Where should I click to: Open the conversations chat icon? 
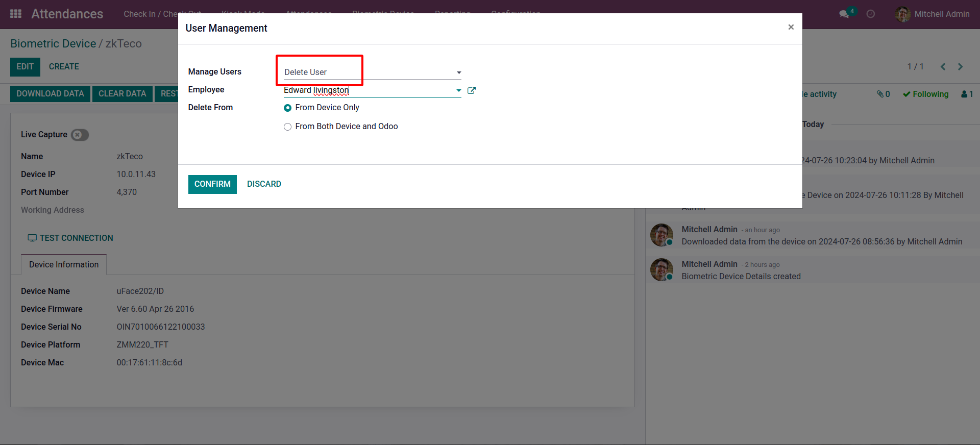844,14
